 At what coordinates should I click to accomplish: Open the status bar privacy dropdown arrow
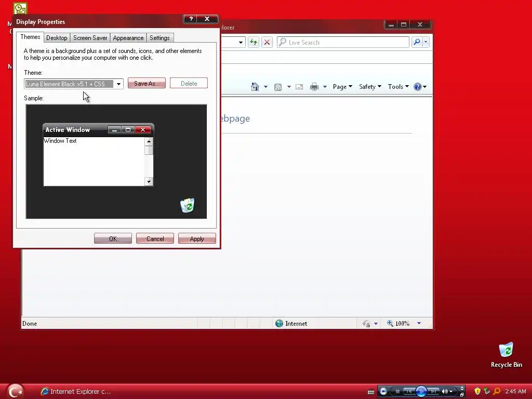point(376,324)
